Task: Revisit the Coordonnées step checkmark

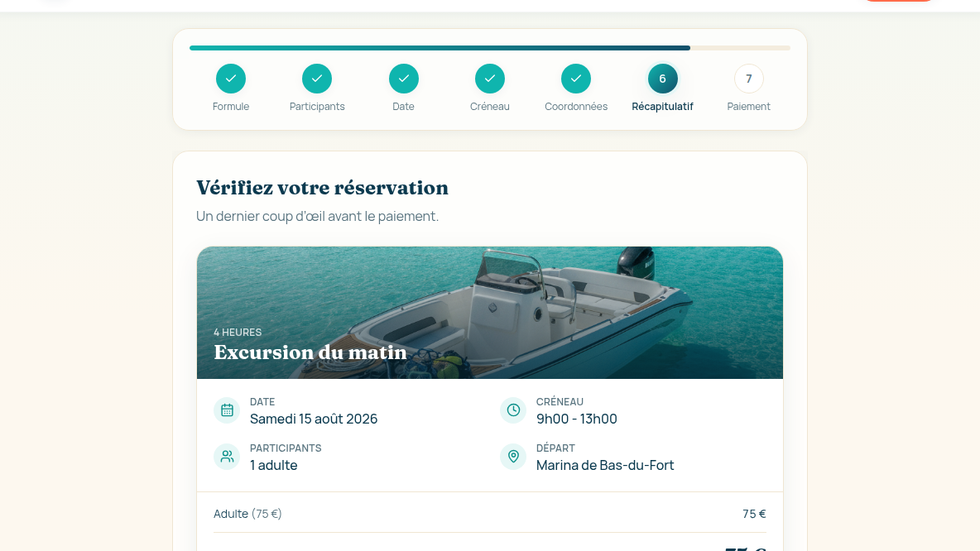Action: [x=575, y=79]
